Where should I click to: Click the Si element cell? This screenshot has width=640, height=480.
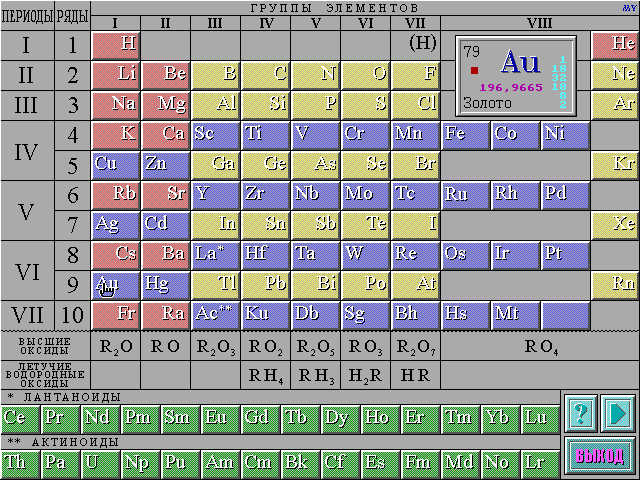click(265, 104)
